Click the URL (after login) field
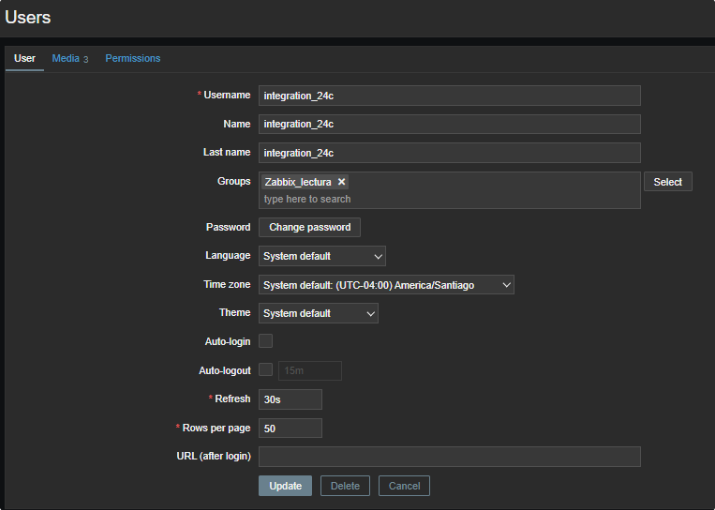 click(449, 456)
